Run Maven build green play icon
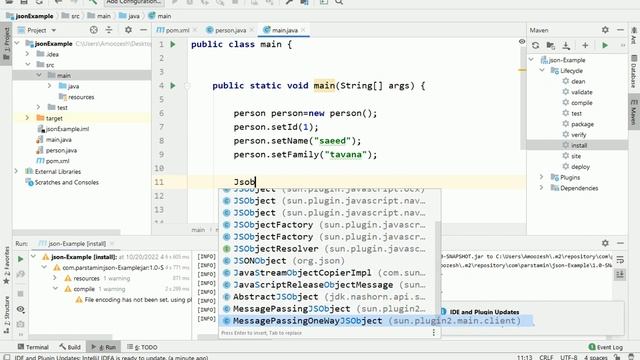The height and width of the screenshot is (360, 640). tap(605, 45)
